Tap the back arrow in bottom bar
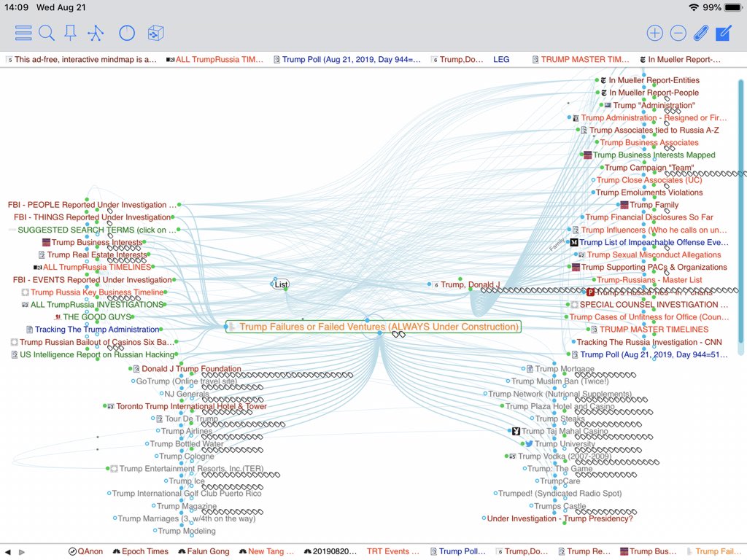 click(7, 552)
